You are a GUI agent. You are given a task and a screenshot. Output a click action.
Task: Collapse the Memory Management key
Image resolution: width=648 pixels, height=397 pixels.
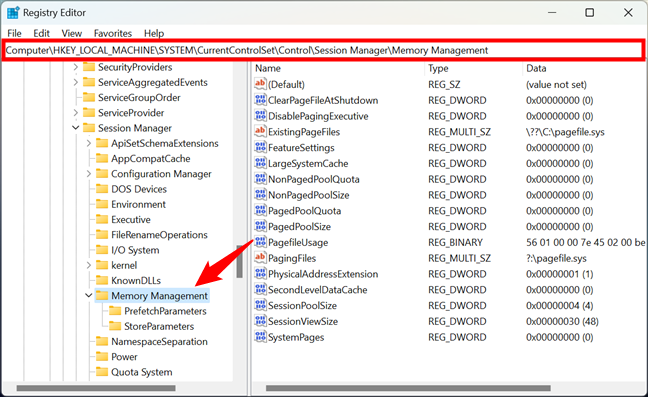click(89, 295)
